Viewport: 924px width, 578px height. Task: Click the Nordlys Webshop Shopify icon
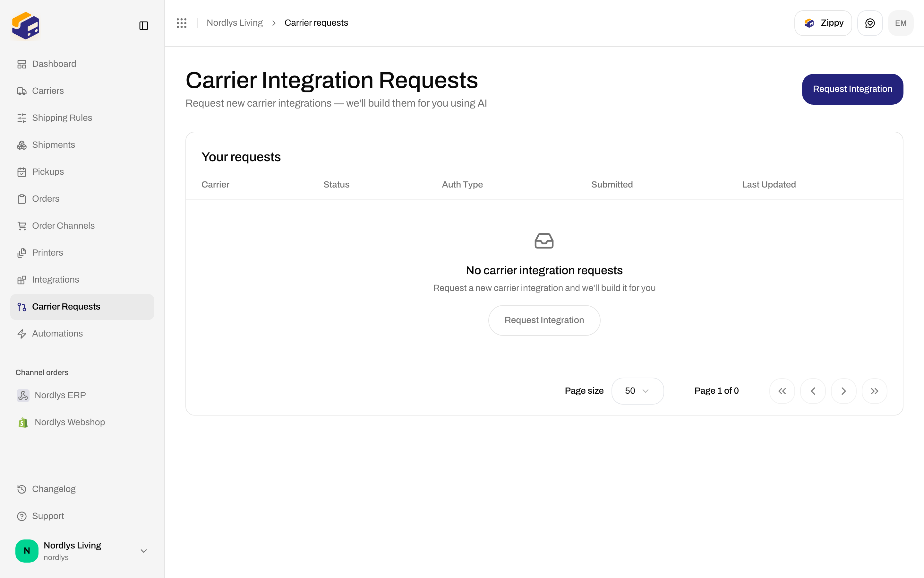[23, 422]
